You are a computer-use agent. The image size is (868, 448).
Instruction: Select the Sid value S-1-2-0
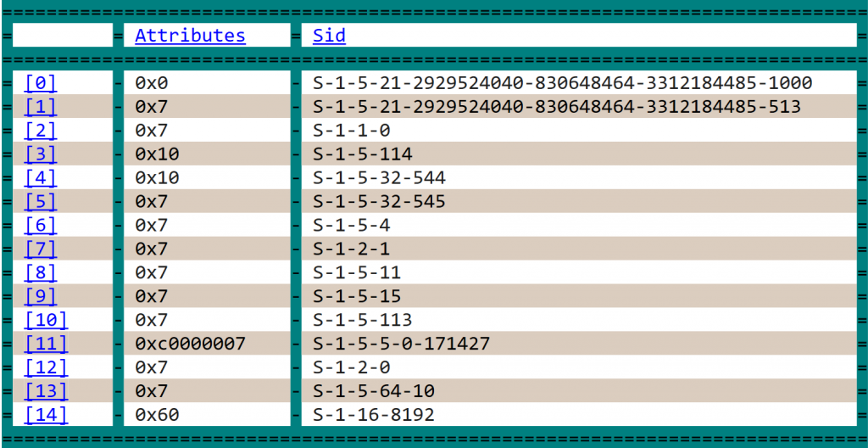(x=352, y=367)
